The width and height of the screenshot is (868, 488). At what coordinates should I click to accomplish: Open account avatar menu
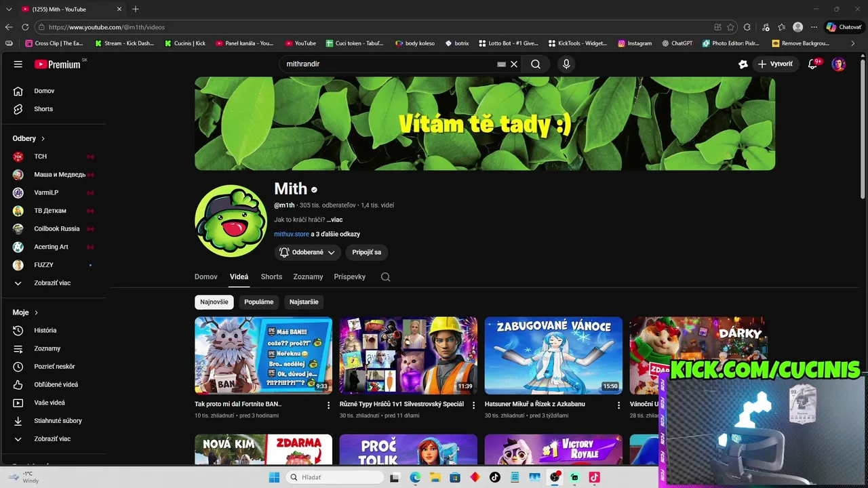(x=839, y=64)
